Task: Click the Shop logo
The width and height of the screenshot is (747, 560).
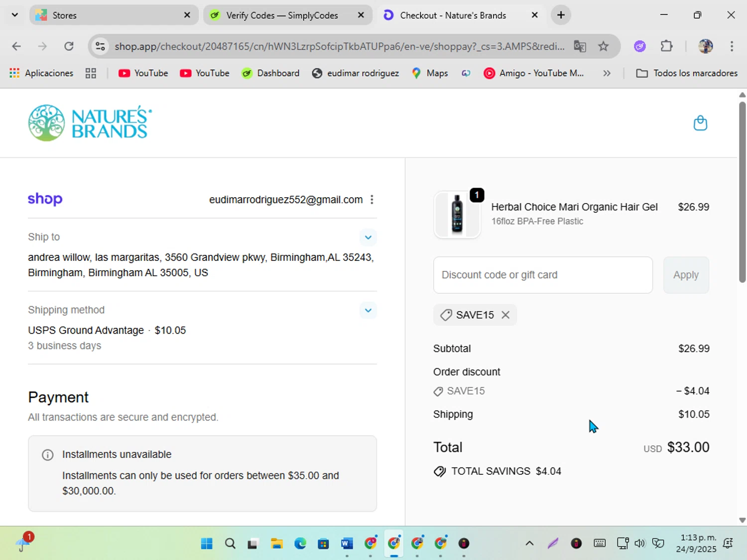Action: point(45,199)
